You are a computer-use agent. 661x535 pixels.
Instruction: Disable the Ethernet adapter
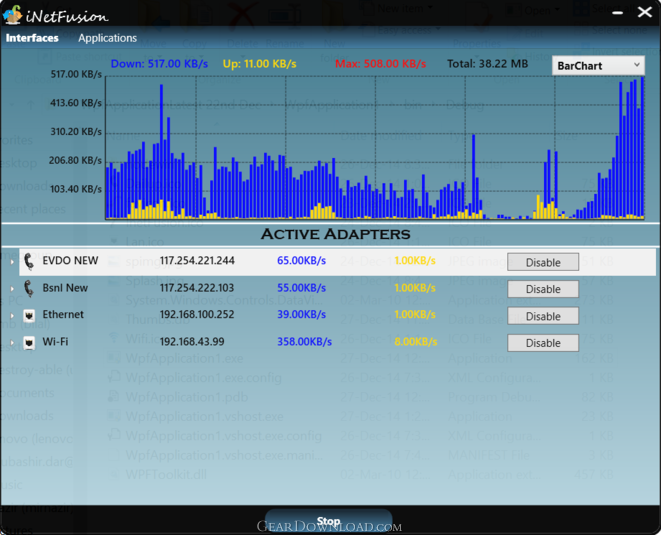click(x=543, y=316)
